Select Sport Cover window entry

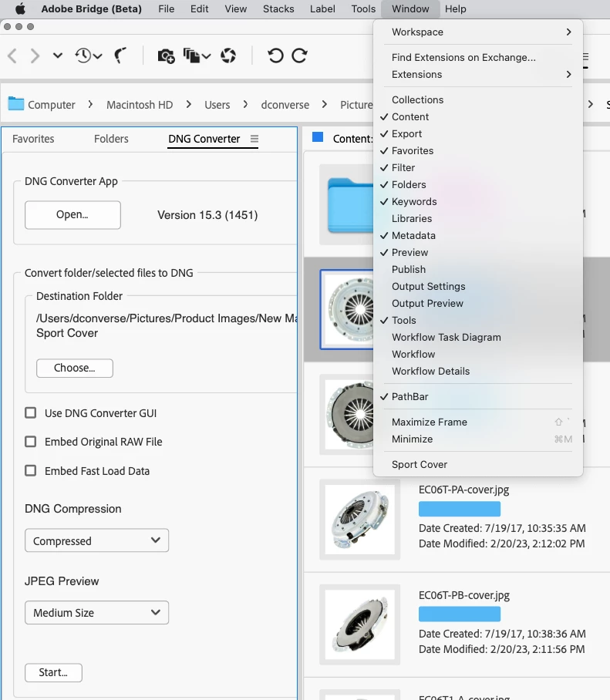coord(478,465)
